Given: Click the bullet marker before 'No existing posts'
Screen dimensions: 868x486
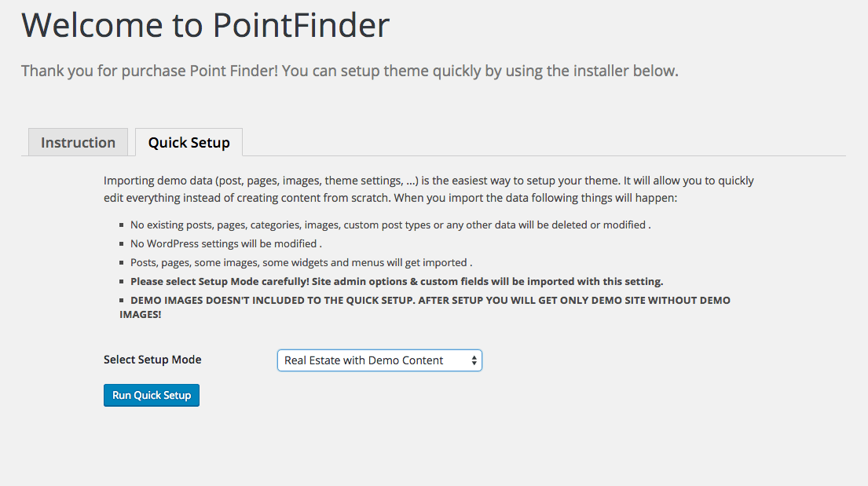Looking at the screenshot, I should [122, 225].
